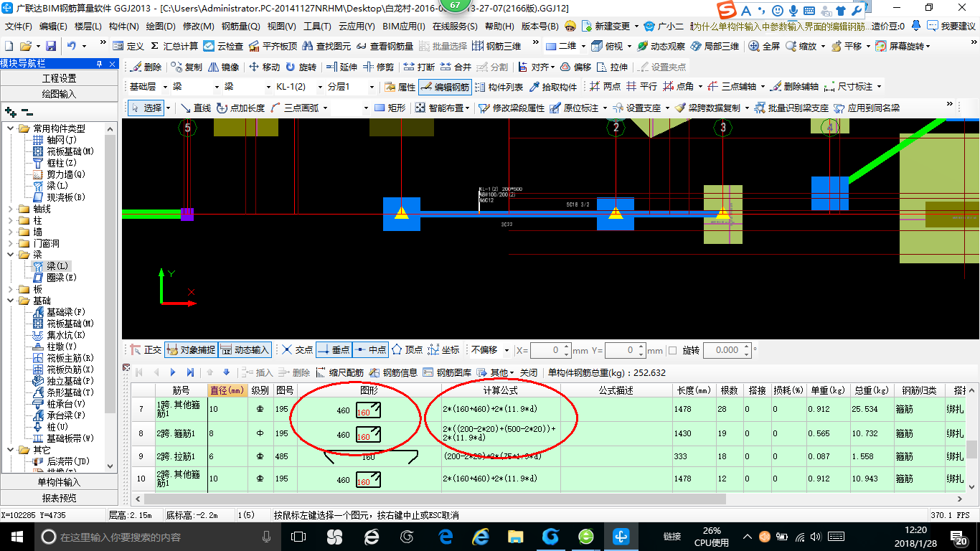980x551 pixels.
Task: Click 删除辅轴 delete auxiliary axis
Action: [x=793, y=87]
